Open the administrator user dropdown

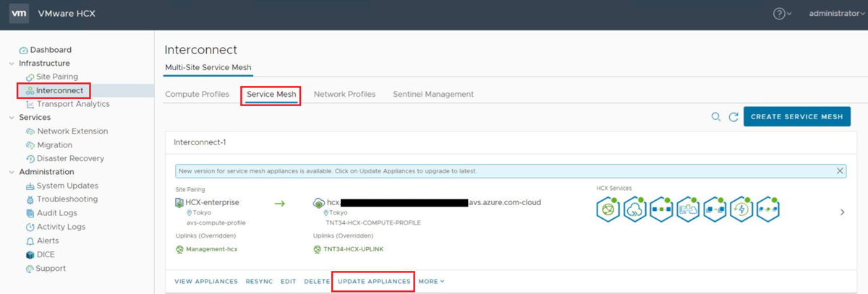click(x=837, y=14)
